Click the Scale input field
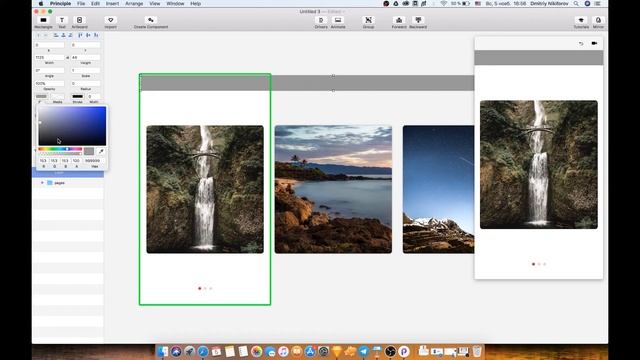The image size is (640, 360). point(85,71)
